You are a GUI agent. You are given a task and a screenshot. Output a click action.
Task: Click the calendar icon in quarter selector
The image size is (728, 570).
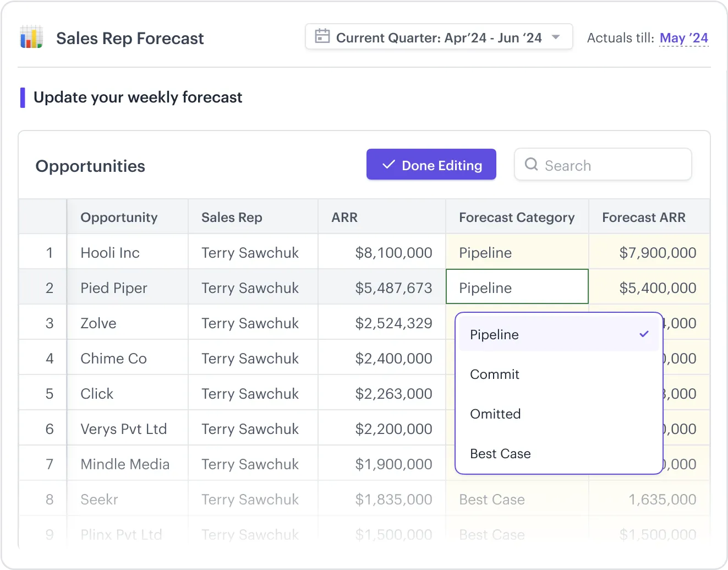tap(322, 36)
